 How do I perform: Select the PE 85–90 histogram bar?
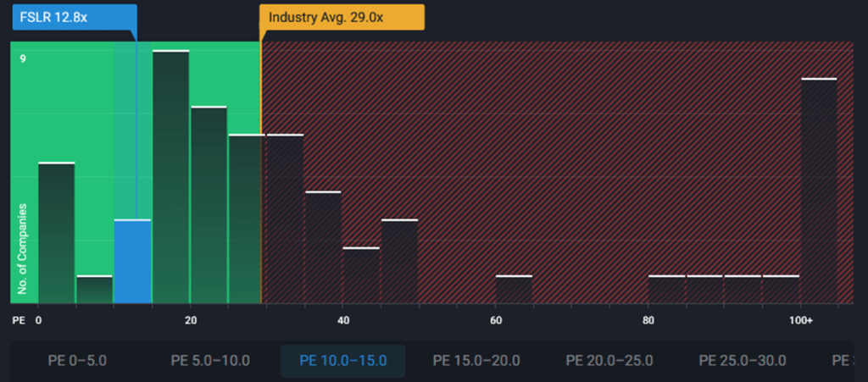(x=704, y=290)
